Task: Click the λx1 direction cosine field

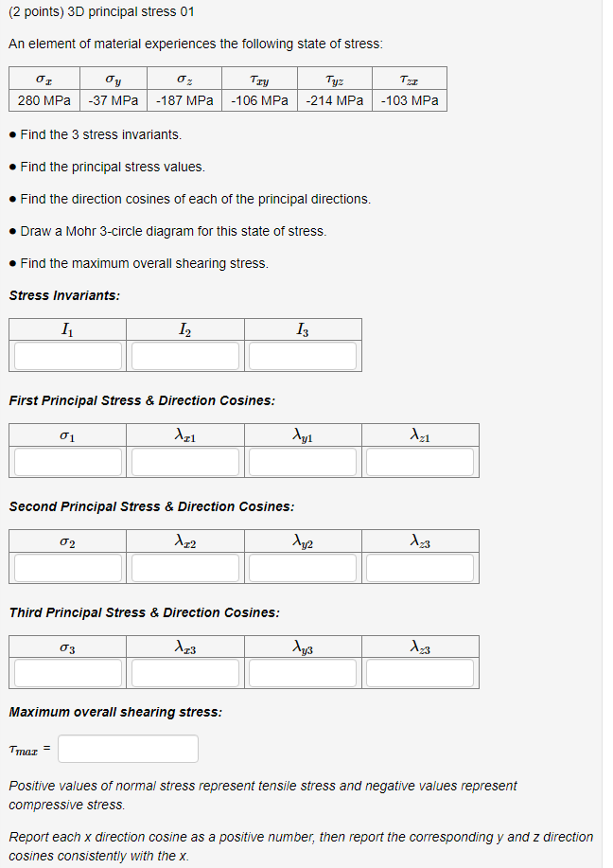Action: pyautogui.click(x=184, y=461)
